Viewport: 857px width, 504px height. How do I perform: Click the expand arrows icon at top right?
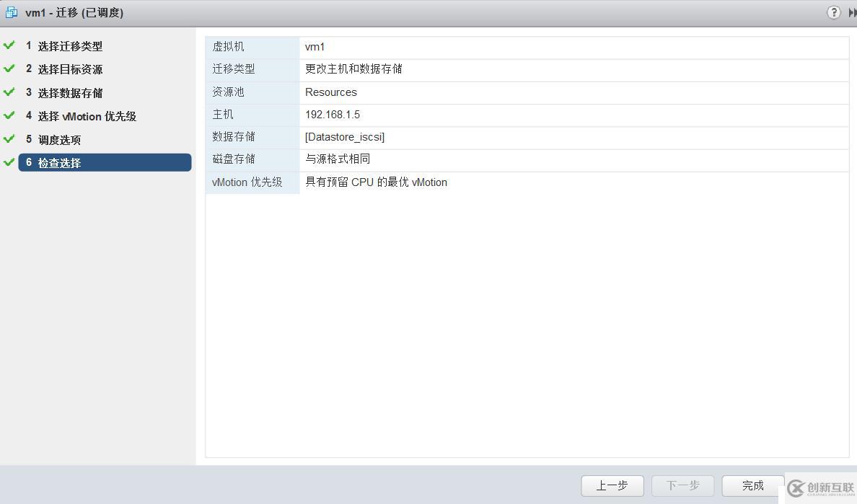852,13
